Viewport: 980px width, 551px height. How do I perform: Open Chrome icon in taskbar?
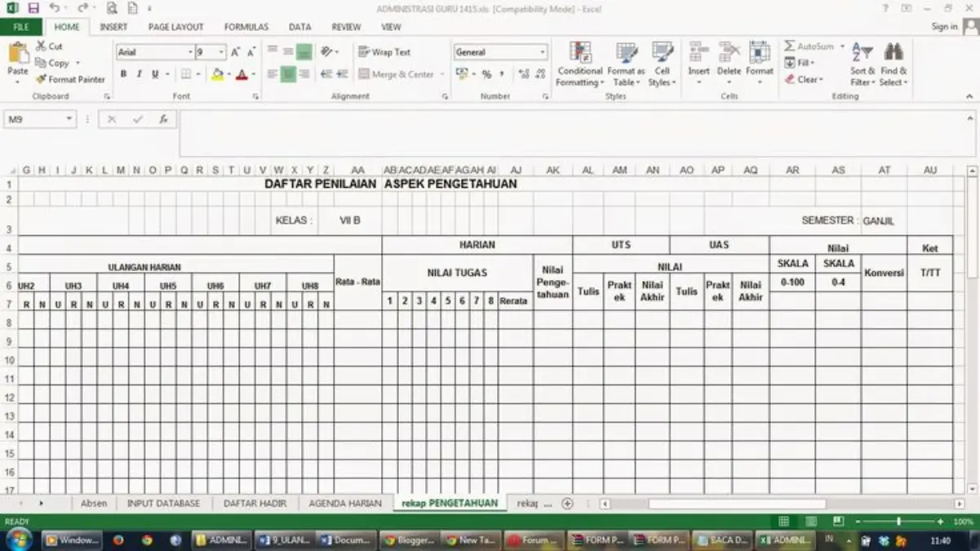(147, 540)
